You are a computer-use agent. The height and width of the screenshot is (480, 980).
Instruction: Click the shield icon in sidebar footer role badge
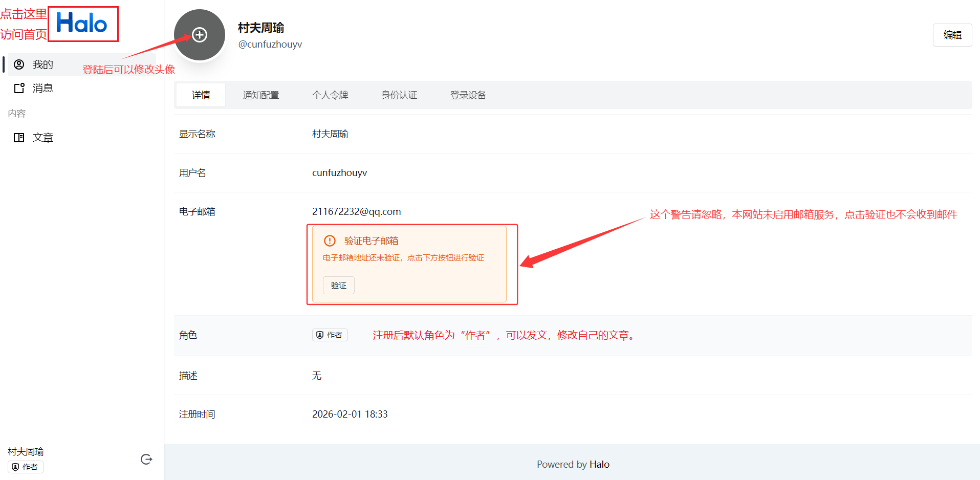[x=15, y=467]
